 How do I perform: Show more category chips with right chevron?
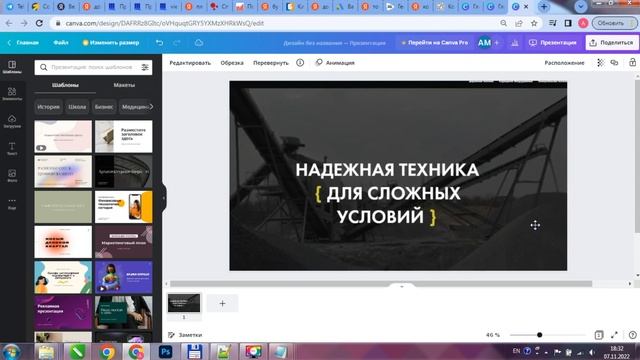point(151,107)
